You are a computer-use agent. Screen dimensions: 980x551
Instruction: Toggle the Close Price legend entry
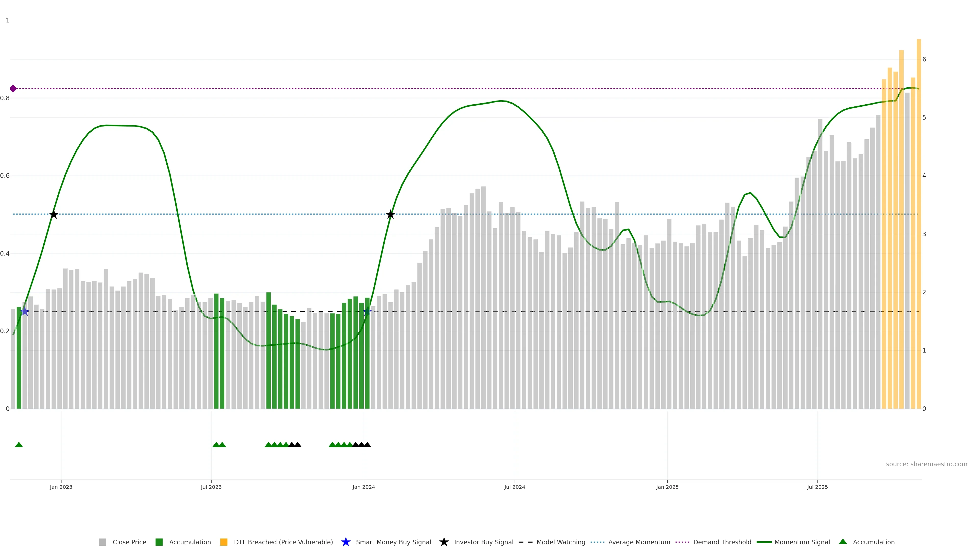pos(129,542)
